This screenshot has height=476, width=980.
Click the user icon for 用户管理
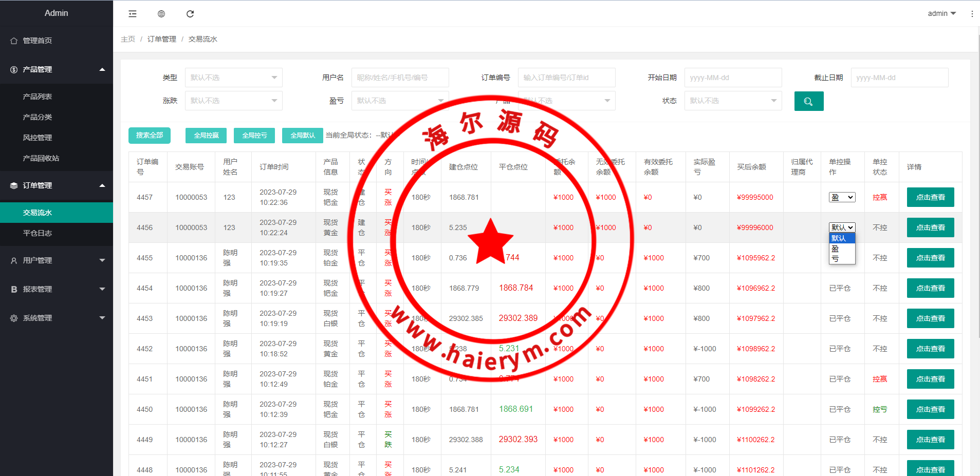point(14,260)
